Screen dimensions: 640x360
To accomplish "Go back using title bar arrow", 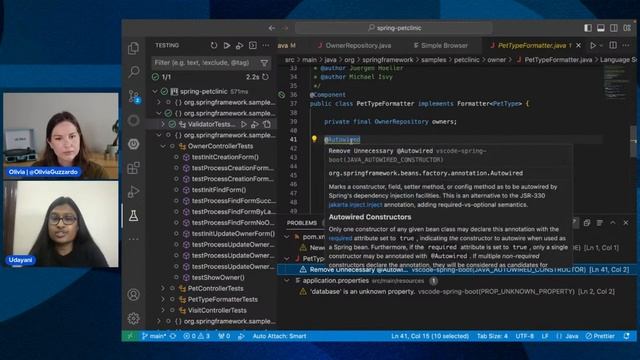I will click(272, 28).
